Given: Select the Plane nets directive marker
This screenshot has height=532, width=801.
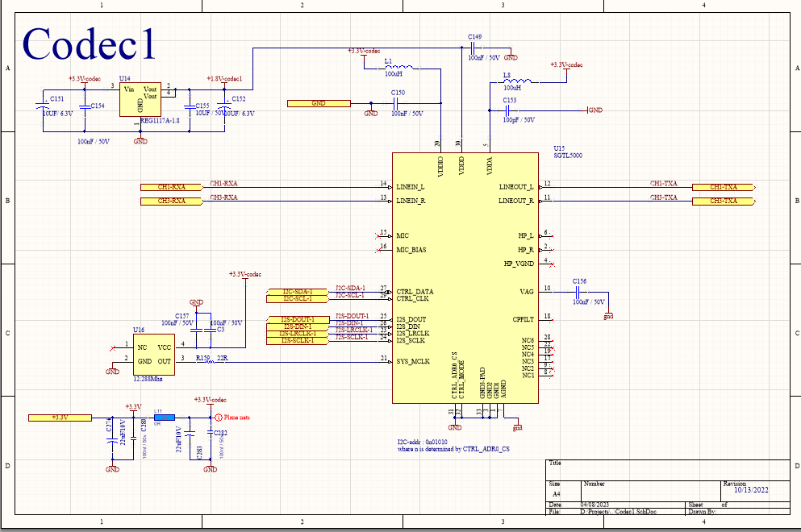Looking at the screenshot, I should click(x=216, y=418).
